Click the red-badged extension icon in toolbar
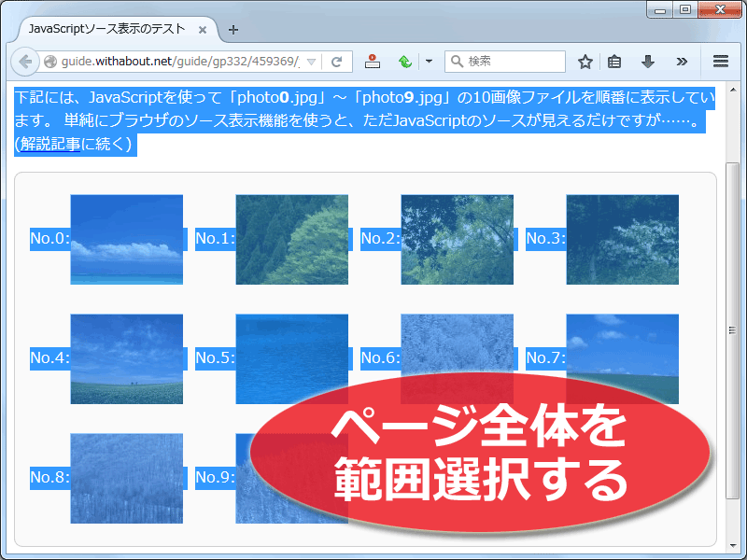Screen dimensions: 747x560 click(372, 62)
